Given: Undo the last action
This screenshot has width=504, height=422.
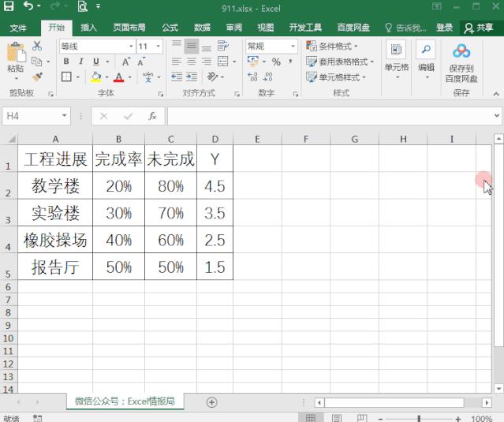Looking at the screenshot, I should (x=28, y=6).
